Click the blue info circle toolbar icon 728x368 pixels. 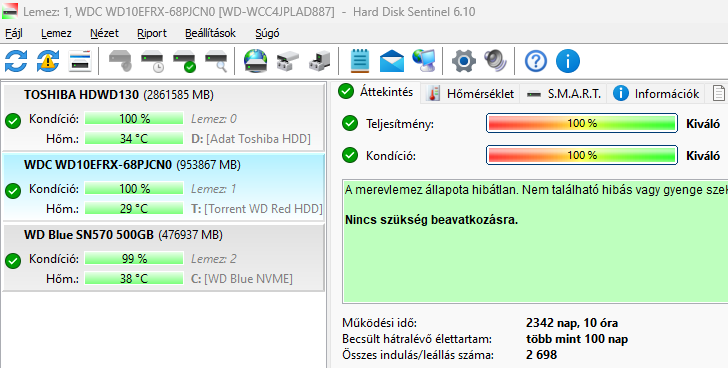pos(567,61)
